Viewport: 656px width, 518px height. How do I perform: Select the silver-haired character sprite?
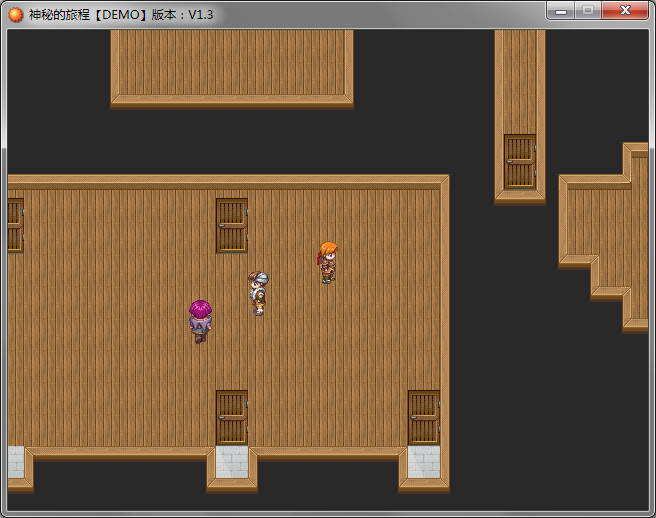pos(258,292)
